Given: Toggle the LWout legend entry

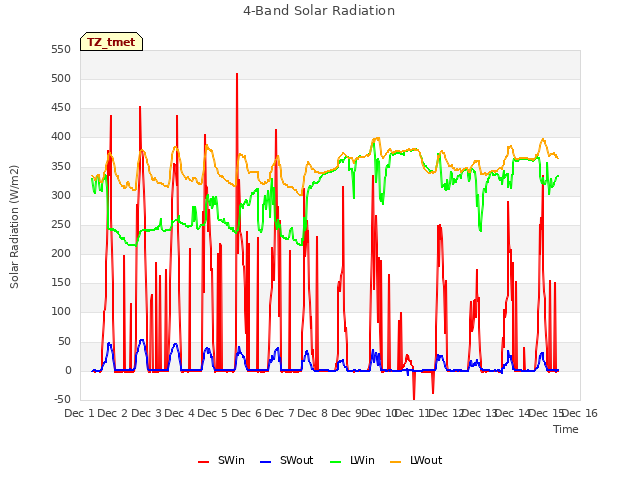Looking at the screenshot, I should click(x=416, y=460).
